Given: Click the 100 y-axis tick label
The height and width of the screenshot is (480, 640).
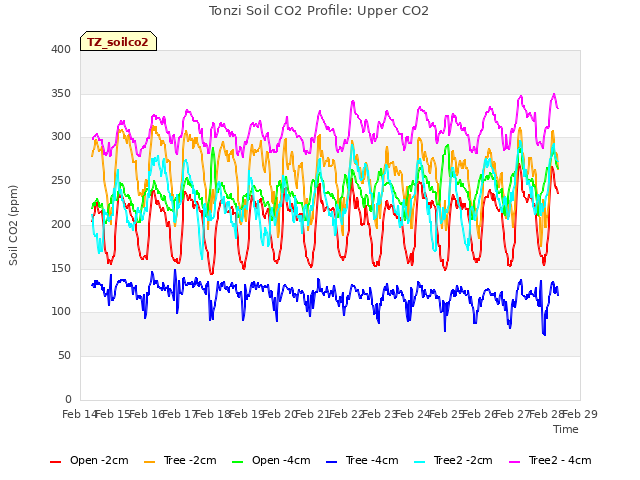Looking at the screenshot, I should pos(61,311).
